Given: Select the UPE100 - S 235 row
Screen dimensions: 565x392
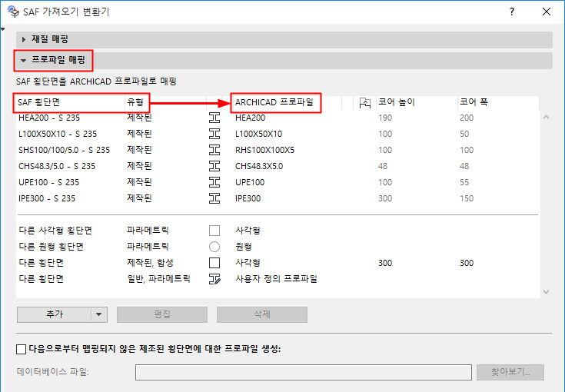Looking at the screenshot, I should pyautogui.click(x=278, y=182).
